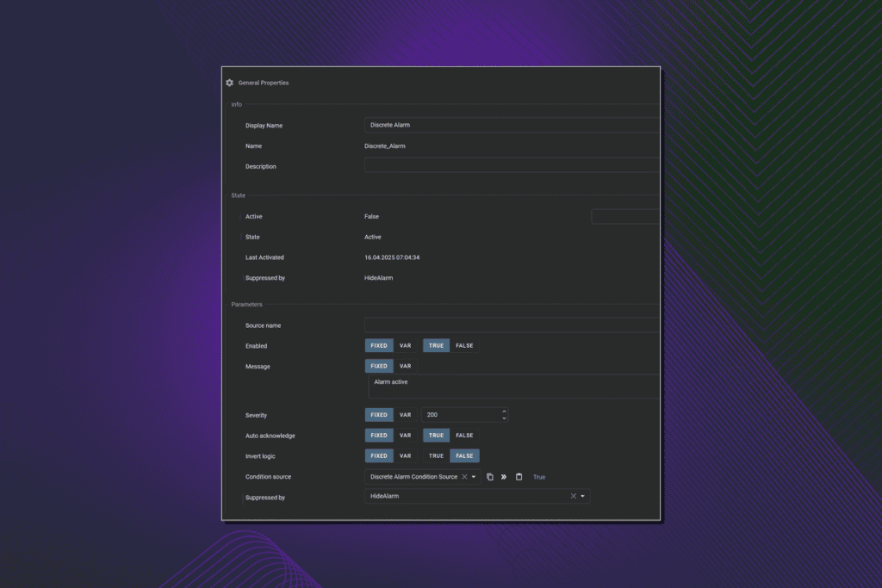Switch Auto acknowledge to VAR
This screenshot has width=882, height=588.
pos(405,435)
